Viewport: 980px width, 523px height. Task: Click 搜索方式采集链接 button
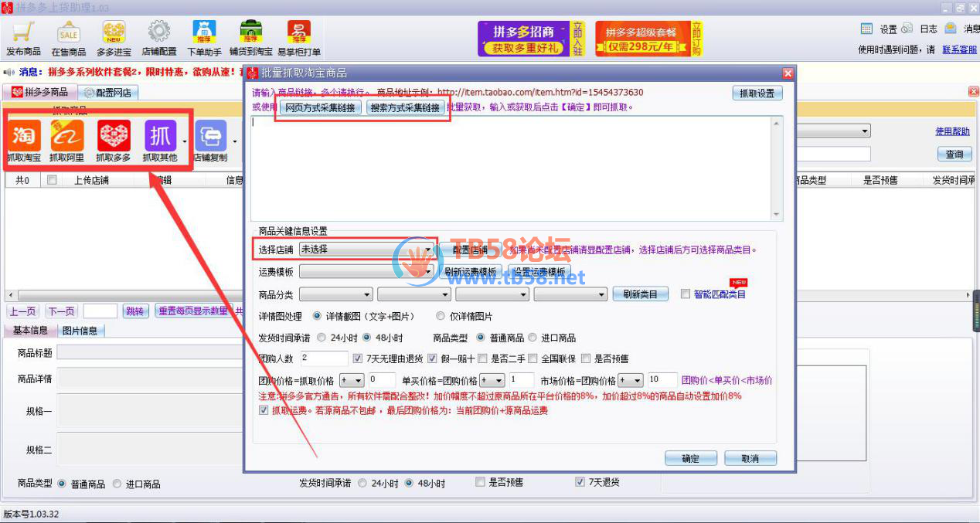point(406,107)
